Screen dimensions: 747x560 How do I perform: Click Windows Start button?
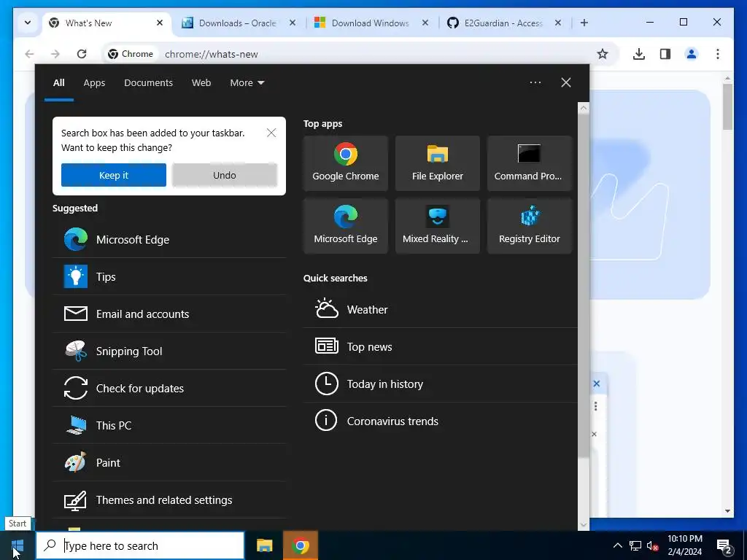click(x=18, y=545)
